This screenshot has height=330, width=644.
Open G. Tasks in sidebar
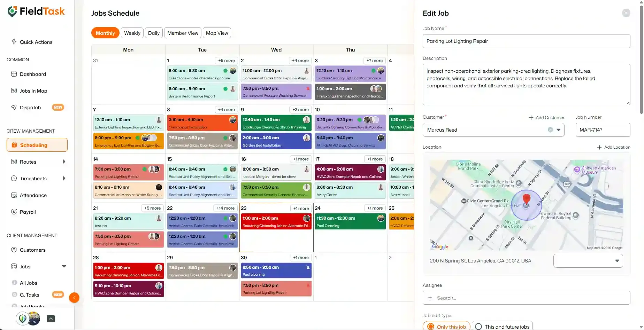click(x=30, y=295)
